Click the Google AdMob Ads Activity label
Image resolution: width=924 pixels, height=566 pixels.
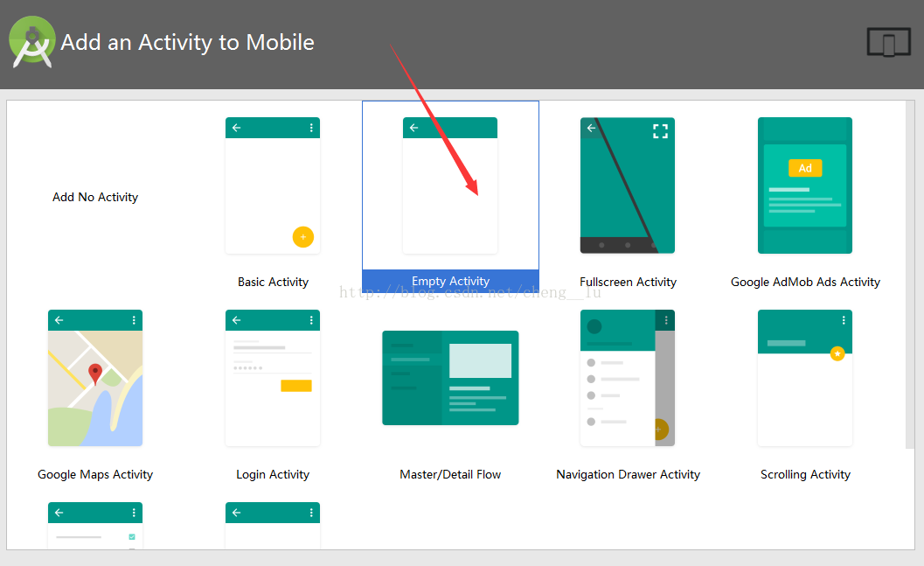point(805,282)
